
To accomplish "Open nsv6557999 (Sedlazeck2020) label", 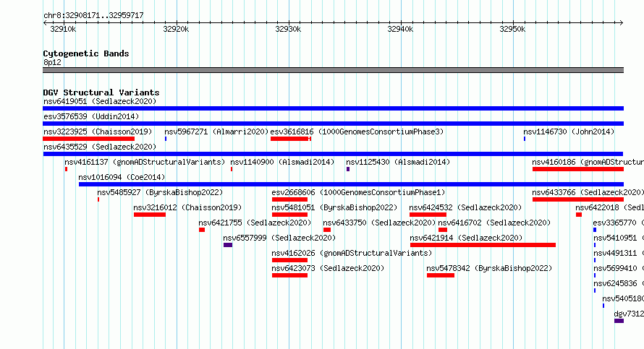I will (x=279, y=238).
